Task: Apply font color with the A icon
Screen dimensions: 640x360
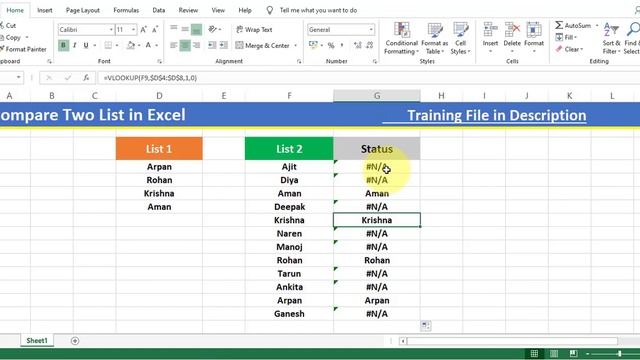Action: pyautogui.click(x=148, y=45)
